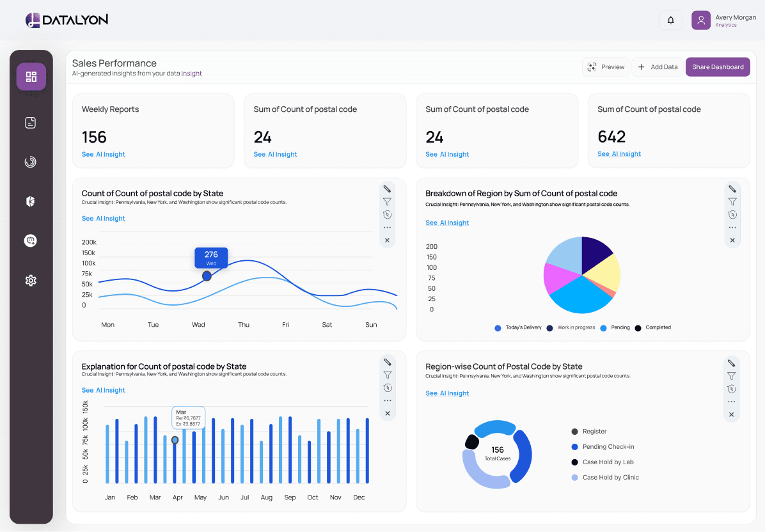Image resolution: width=765 pixels, height=532 pixels.
Task: Follow the Insight link under Sales Performance
Action: tap(191, 74)
